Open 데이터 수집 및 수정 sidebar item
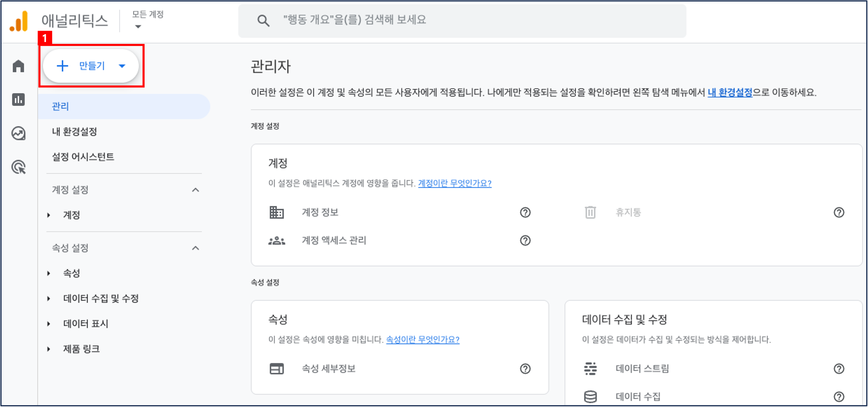This screenshot has width=868, height=407. pos(101,298)
